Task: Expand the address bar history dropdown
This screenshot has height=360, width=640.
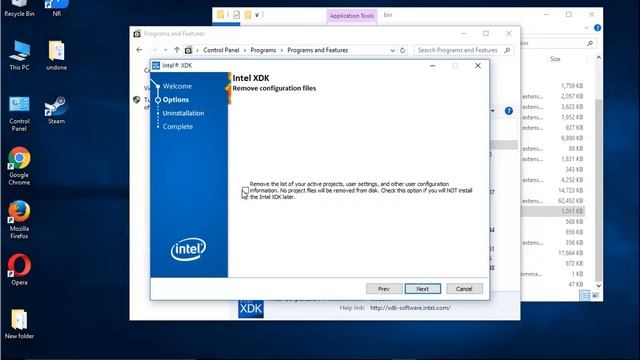Action: coord(392,50)
